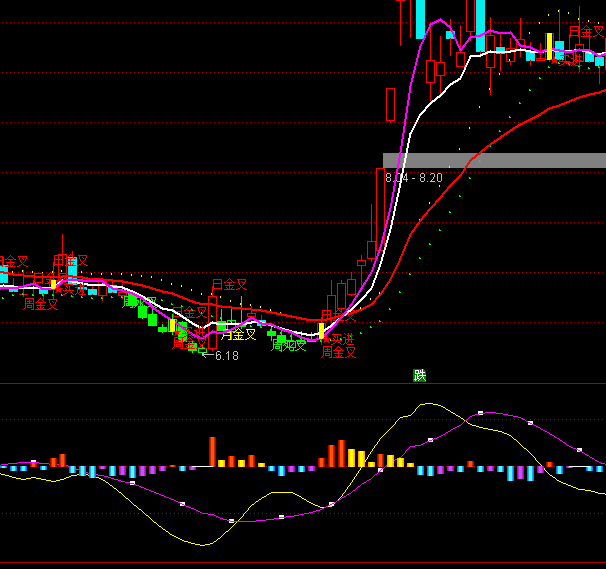
Task: Select the 6.18 low price label
Action: pyautogui.click(x=226, y=356)
